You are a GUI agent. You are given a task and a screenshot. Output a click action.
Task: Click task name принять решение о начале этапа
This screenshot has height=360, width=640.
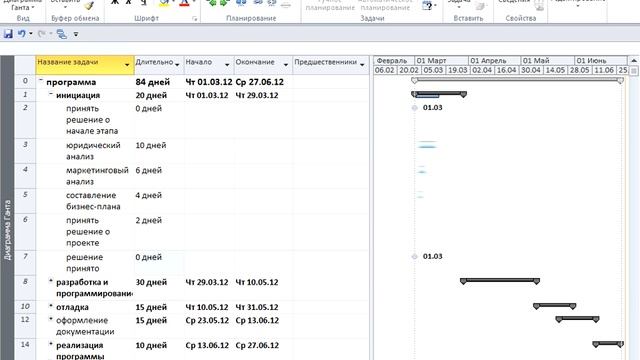pos(92,120)
